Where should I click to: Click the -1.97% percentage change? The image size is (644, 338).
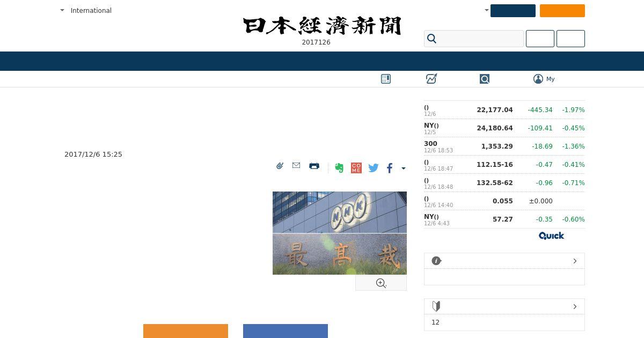pos(573,110)
